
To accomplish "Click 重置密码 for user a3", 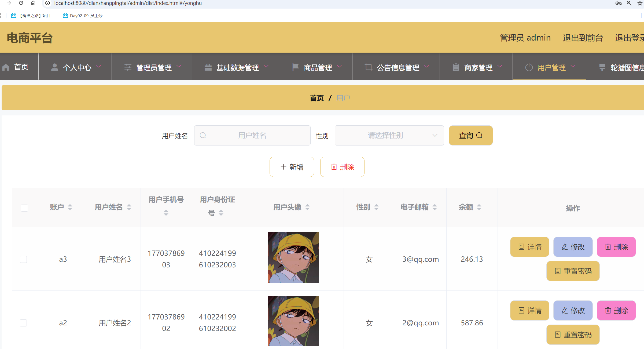I will click(573, 271).
